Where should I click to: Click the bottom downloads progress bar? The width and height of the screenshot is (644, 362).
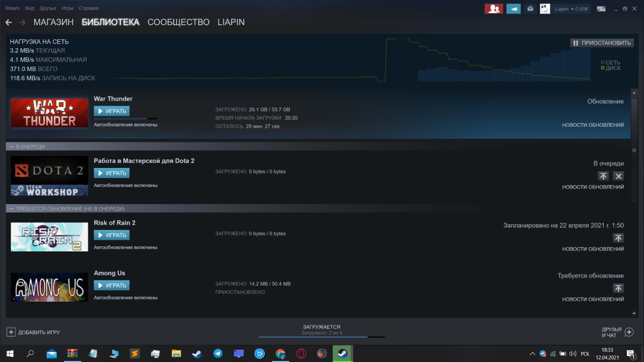pos(321,337)
